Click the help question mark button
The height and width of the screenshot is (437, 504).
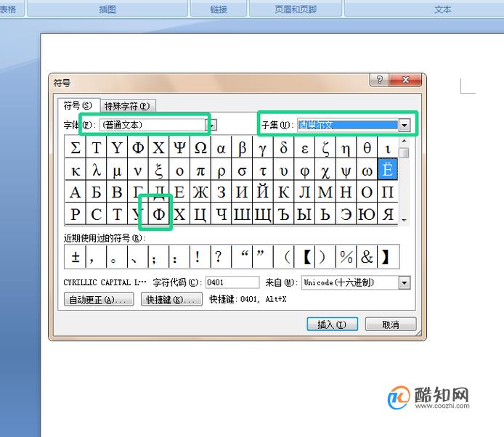(379, 80)
